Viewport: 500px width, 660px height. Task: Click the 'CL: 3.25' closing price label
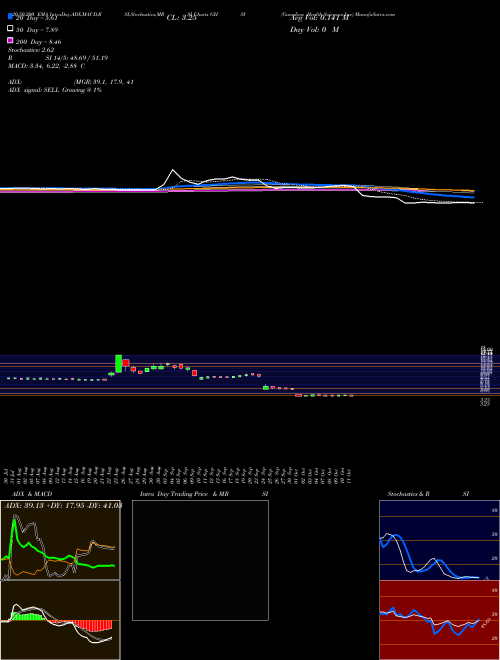tap(181, 18)
